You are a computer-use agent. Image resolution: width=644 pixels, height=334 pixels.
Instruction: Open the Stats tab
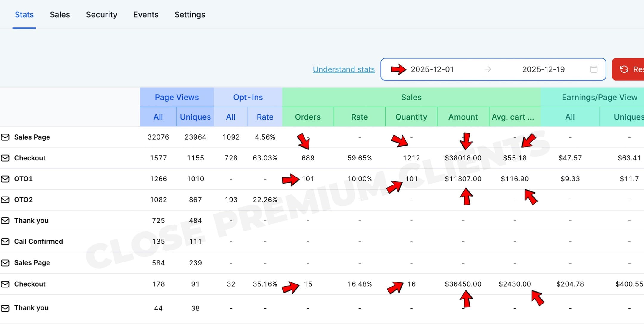[x=24, y=15]
